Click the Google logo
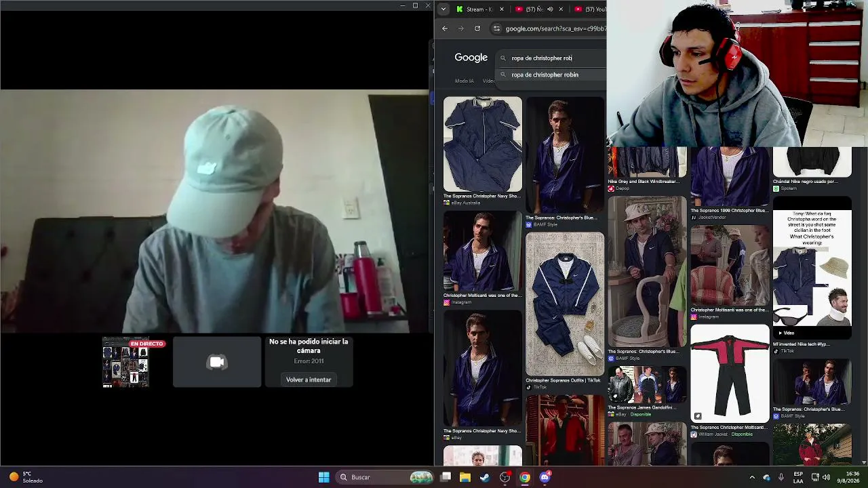This screenshot has width=868, height=488. point(471,58)
